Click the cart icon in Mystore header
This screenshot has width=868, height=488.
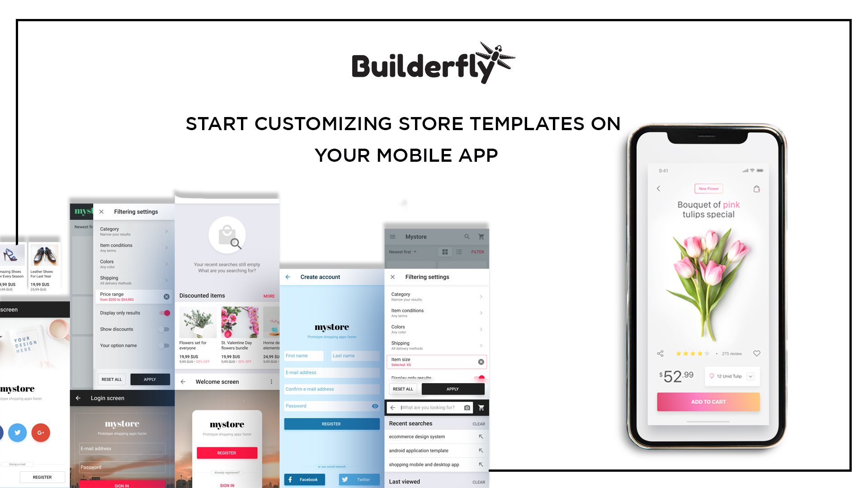pos(481,237)
